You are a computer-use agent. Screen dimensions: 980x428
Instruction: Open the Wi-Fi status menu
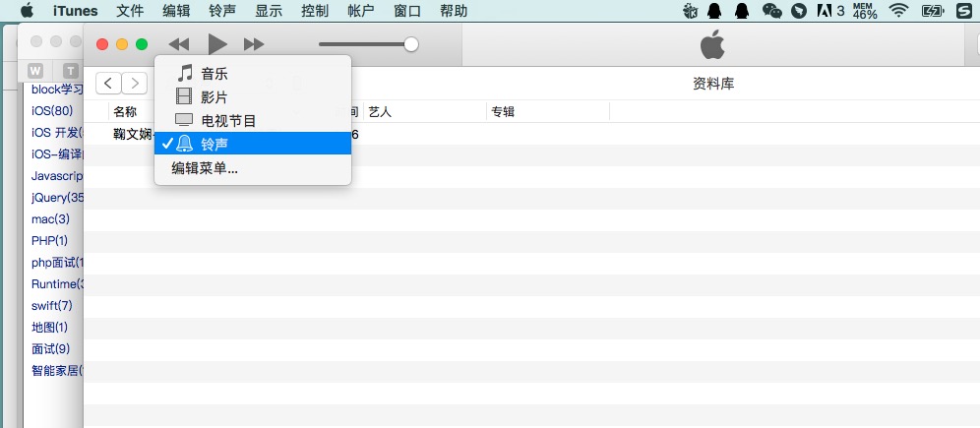click(x=898, y=11)
